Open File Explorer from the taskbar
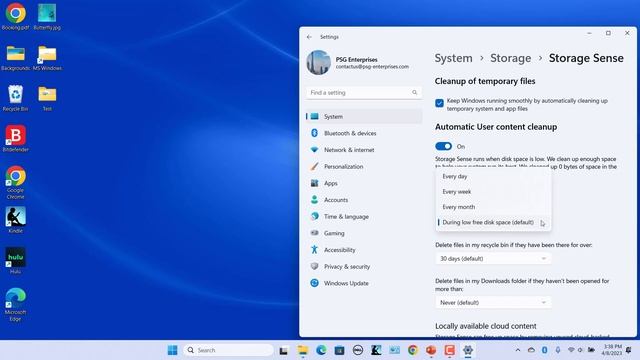 302,350
